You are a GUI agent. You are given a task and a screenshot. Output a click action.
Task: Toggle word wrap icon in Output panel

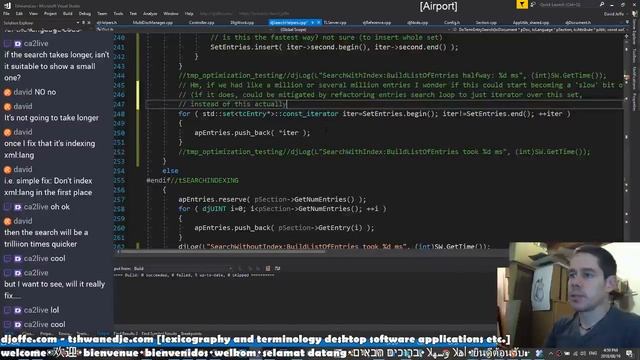coord(278,268)
